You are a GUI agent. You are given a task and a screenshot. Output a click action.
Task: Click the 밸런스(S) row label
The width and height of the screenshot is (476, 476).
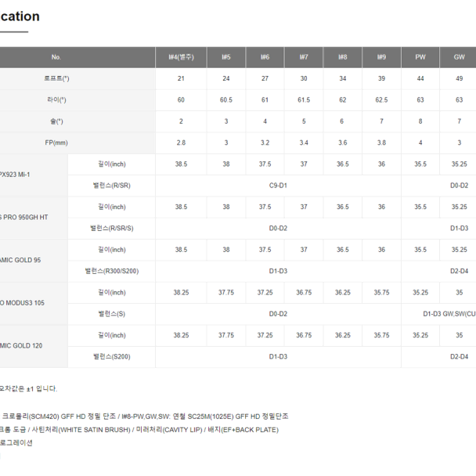click(x=112, y=314)
